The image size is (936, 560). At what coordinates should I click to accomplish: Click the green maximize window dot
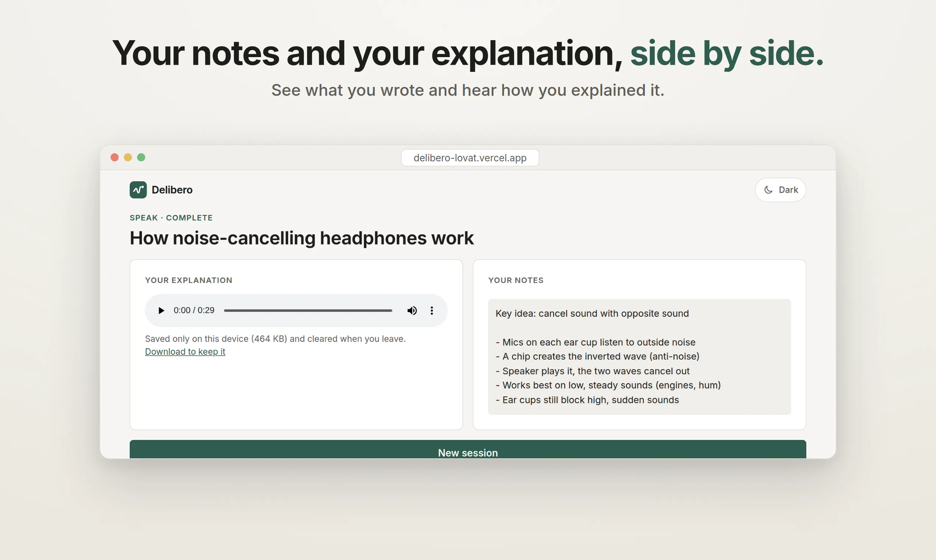[141, 157]
